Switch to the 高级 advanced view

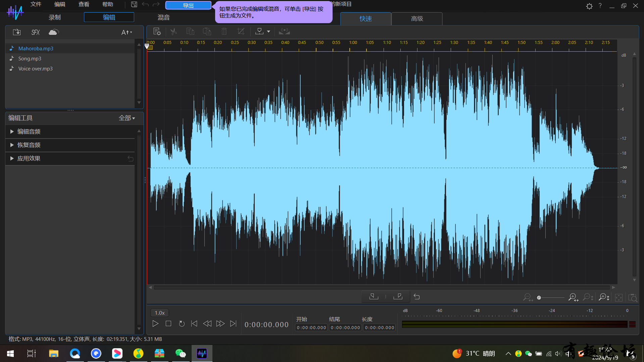pos(417,19)
